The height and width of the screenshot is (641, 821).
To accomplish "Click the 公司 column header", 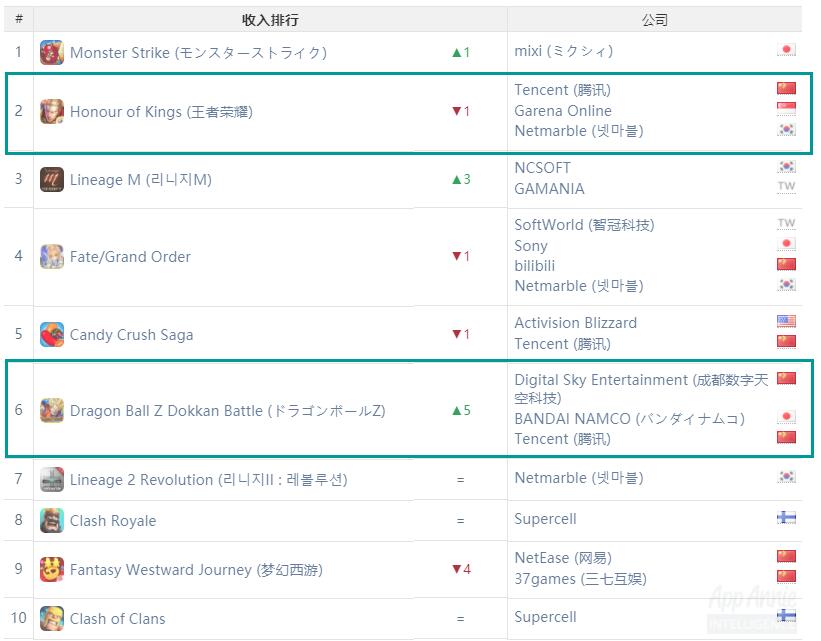I will (x=654, y=20).
